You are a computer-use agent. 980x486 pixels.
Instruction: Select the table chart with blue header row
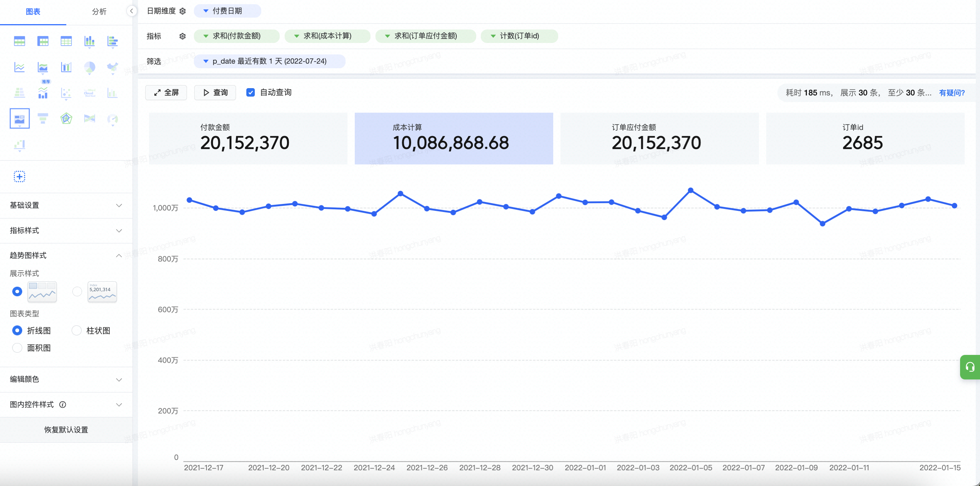[x=19, y=41]
